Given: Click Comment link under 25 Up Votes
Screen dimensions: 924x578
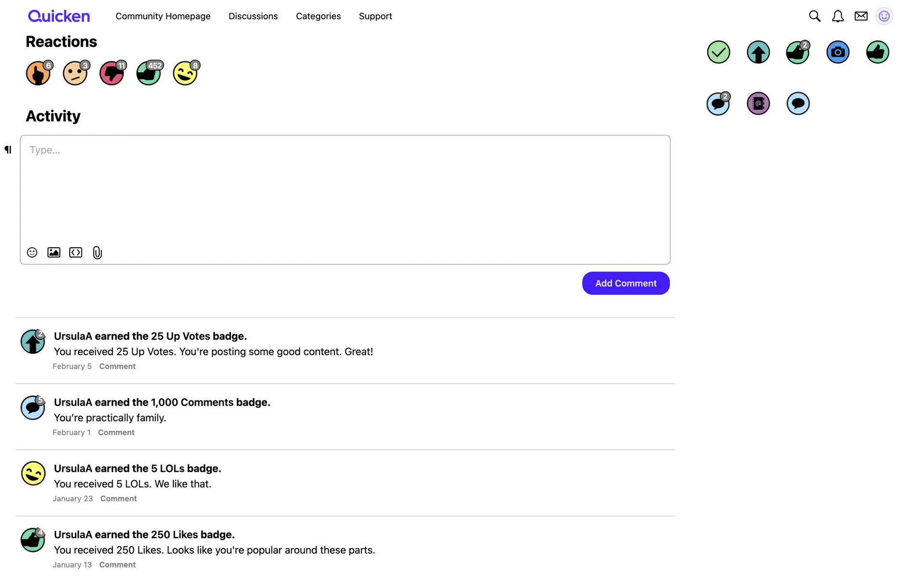Looking at the screenshot, I should point(117,366).
